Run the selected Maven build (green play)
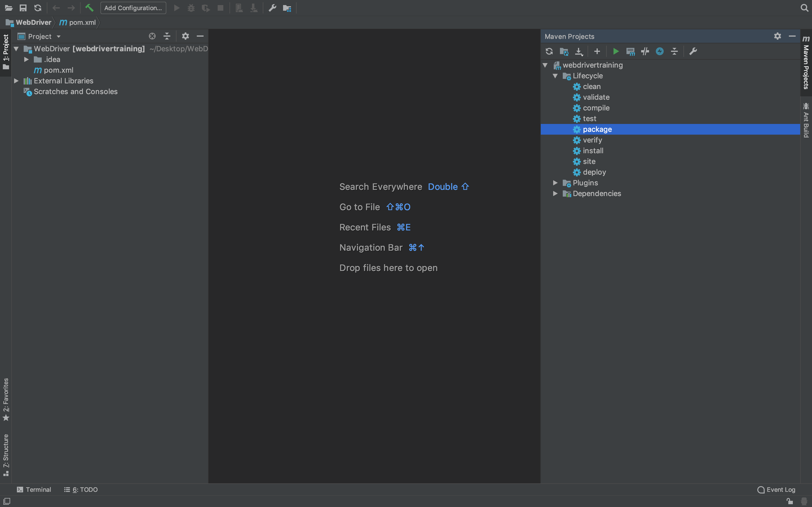The width and height of the screenshot is (812, 507). (616, 51)
